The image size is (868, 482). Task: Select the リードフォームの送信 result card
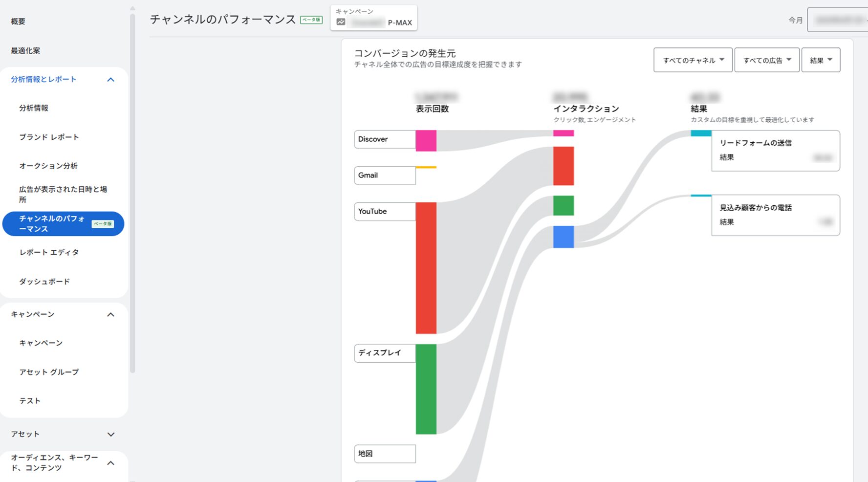point(776,151)
